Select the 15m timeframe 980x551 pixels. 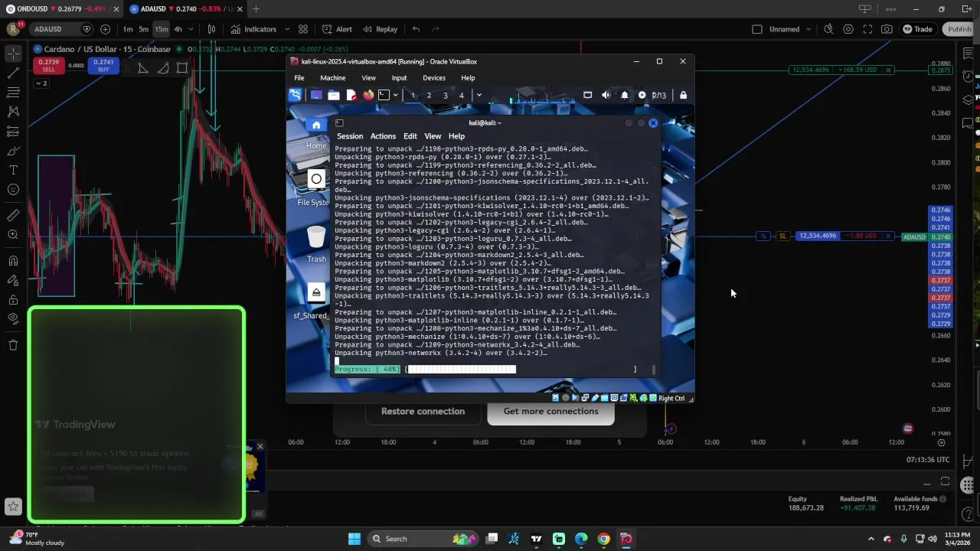click(162, 29)
